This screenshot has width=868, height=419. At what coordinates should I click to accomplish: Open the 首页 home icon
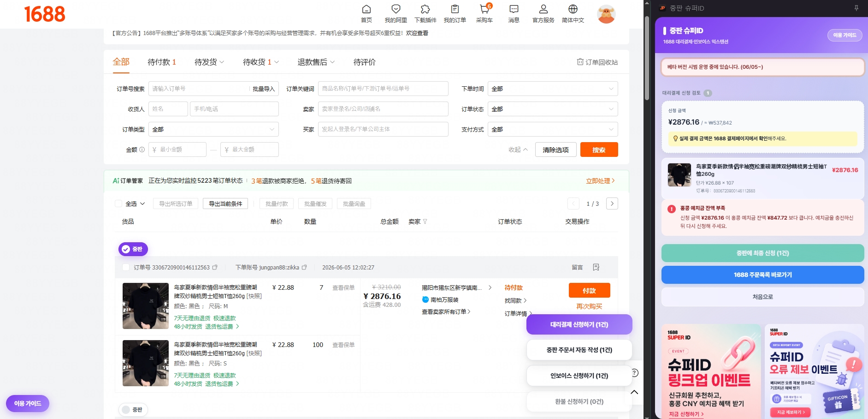366,9
